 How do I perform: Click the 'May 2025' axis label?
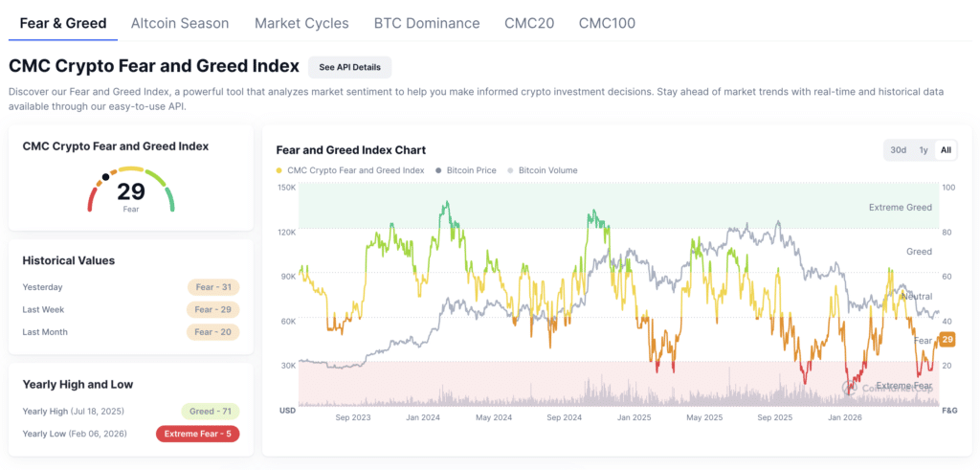coord(704,417)
